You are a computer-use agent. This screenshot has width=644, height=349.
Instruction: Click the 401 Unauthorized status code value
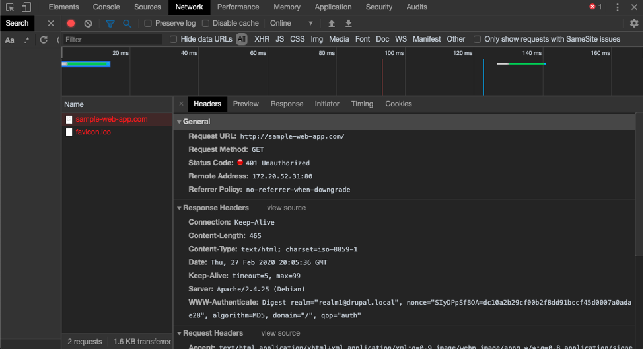point(277,163)
